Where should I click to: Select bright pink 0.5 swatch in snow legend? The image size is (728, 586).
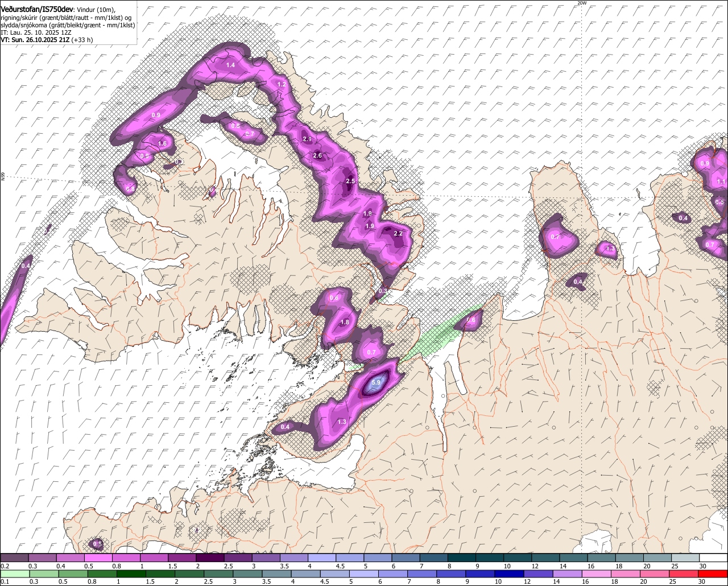98,558
